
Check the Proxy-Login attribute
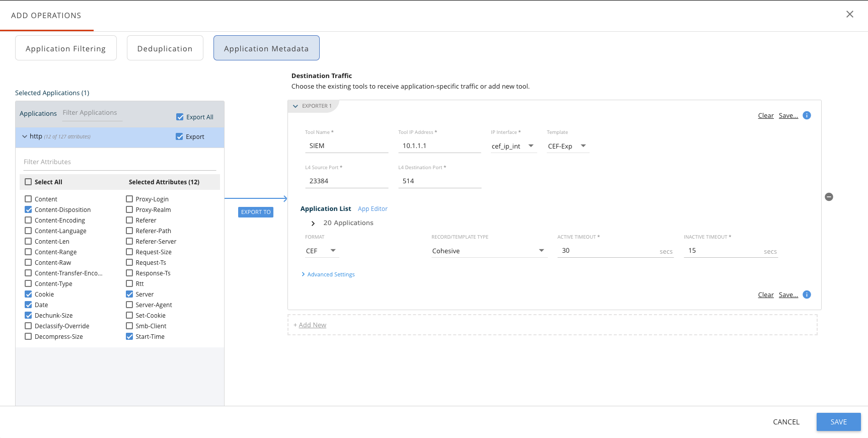tap(129, 199)
